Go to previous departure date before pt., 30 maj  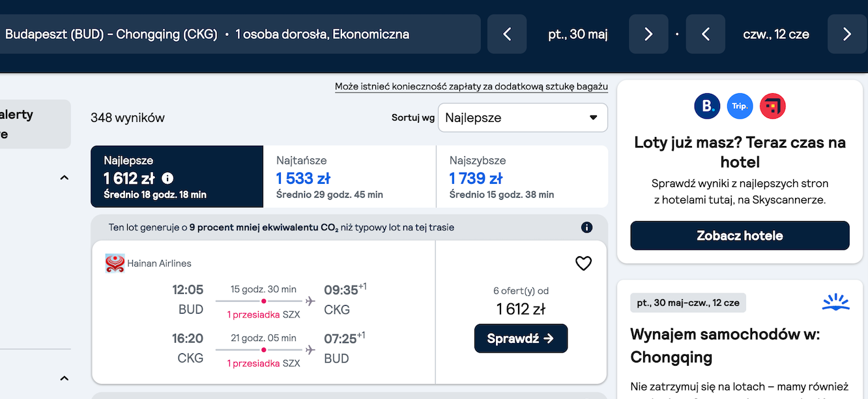click(507, 34)
